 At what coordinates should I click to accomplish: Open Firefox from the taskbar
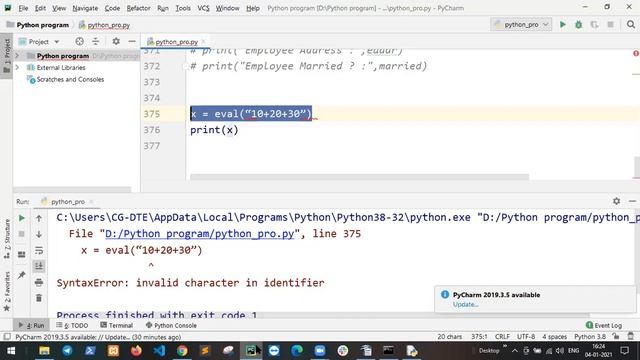136,351
